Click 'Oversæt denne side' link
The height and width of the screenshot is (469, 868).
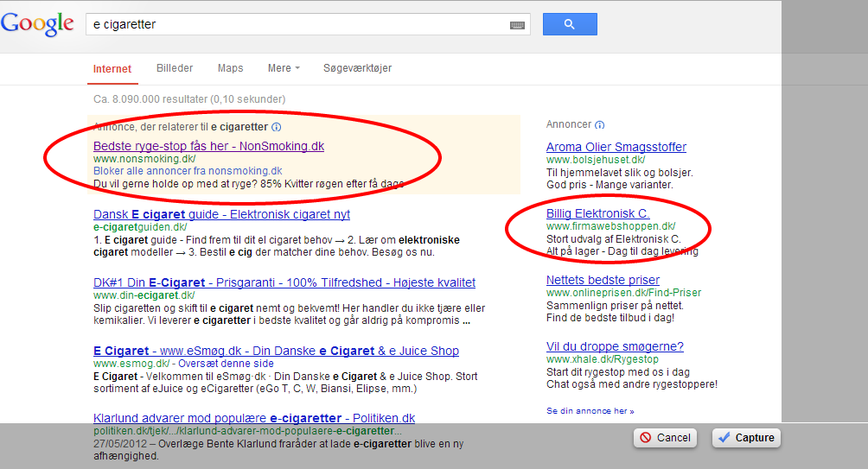[x=226, y=364]
